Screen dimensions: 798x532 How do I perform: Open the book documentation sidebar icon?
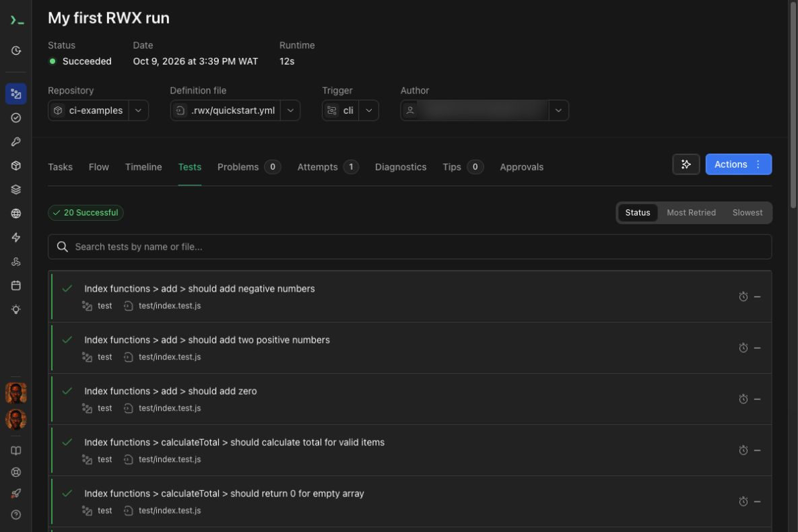tap(16, 451)
